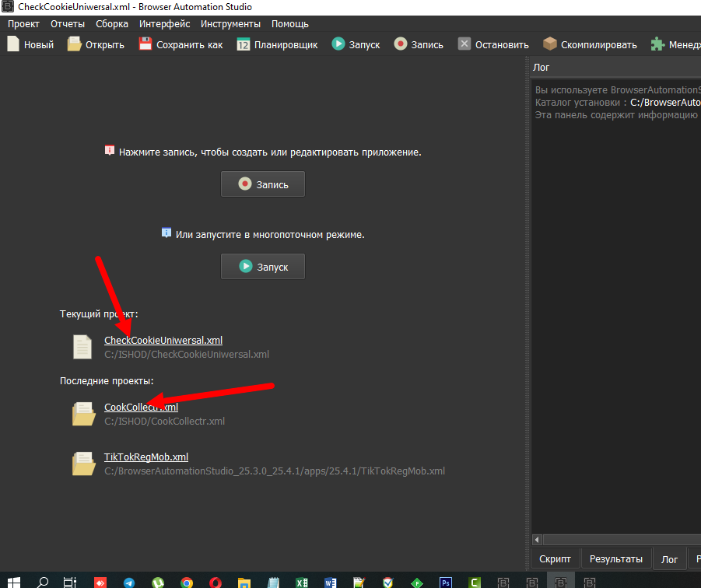Switch to the Результаты tab

[x=615, y=558]
